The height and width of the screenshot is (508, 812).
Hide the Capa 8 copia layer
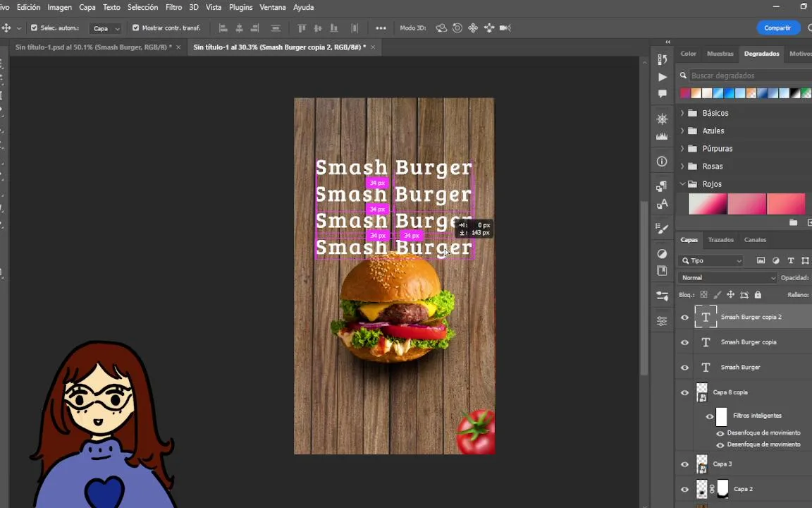click(x=684, y=392)
